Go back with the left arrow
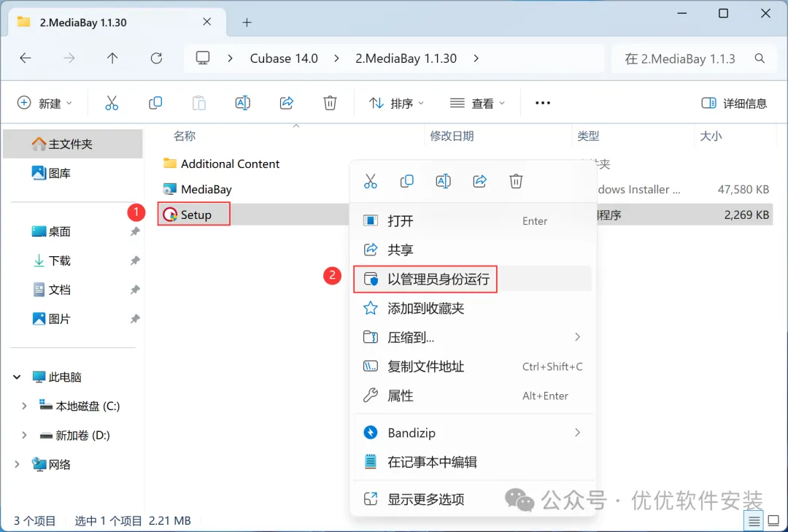Screen dimensions: 788x532 click(x=25, y=58)
